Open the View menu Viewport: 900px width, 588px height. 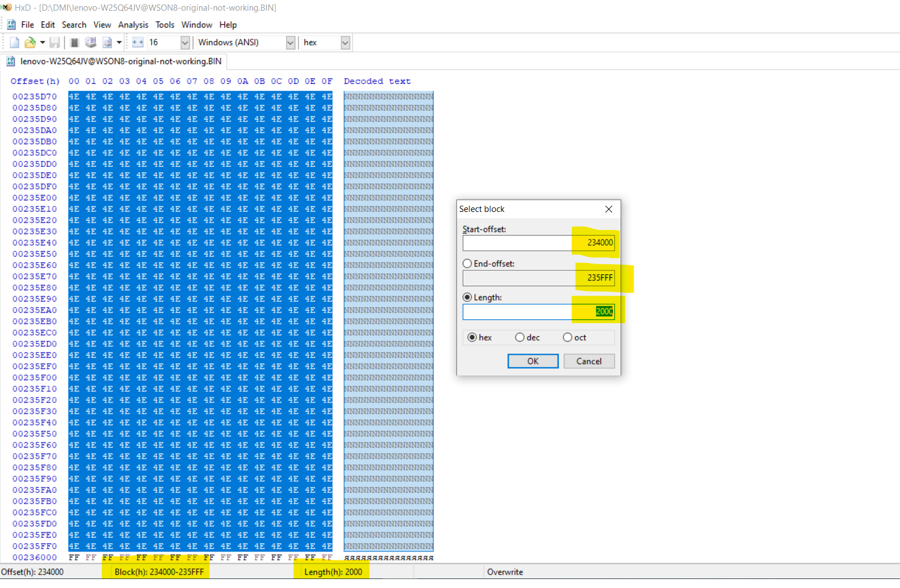coord(102,25)
